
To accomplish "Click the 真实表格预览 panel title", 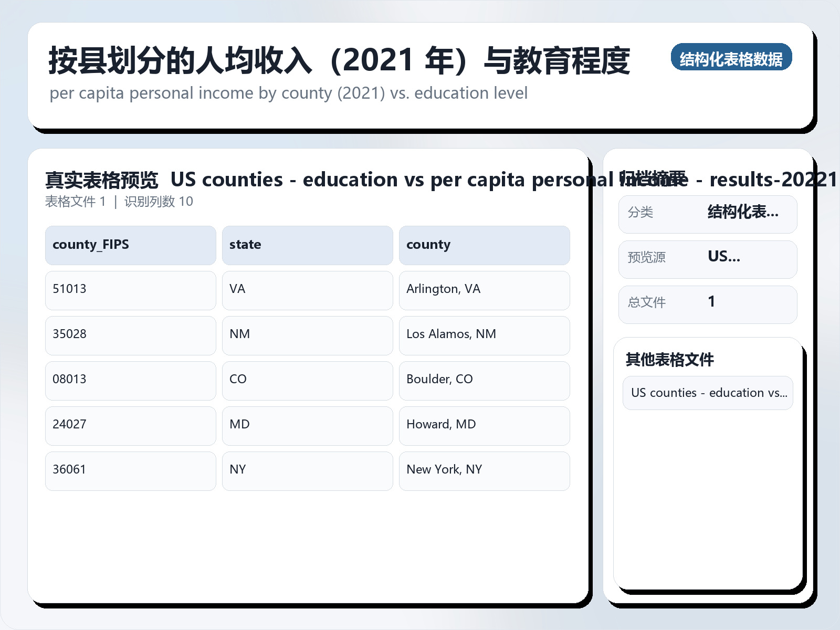I will click(x=102, y=180).
